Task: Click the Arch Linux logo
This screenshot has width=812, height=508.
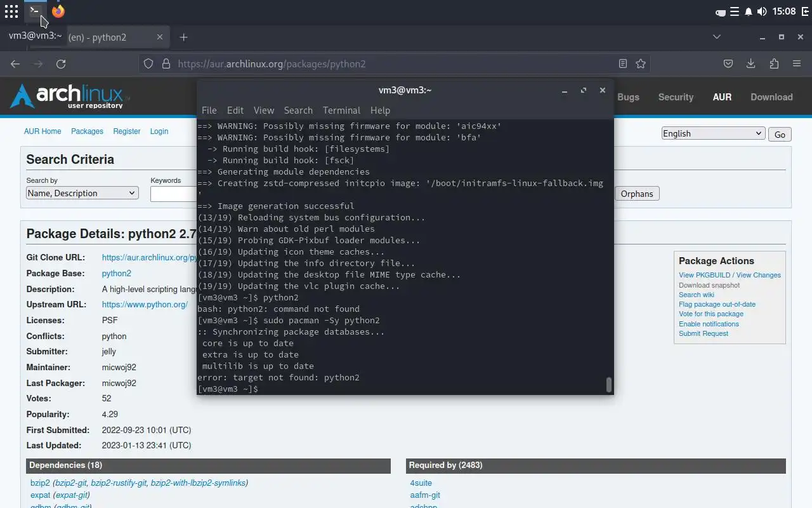Action: [70, 97]
